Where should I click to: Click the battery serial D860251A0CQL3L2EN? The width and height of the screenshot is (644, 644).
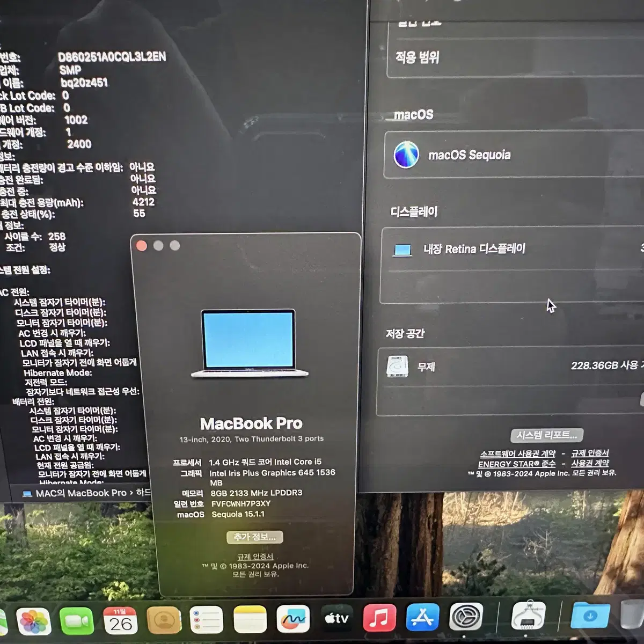112,57
